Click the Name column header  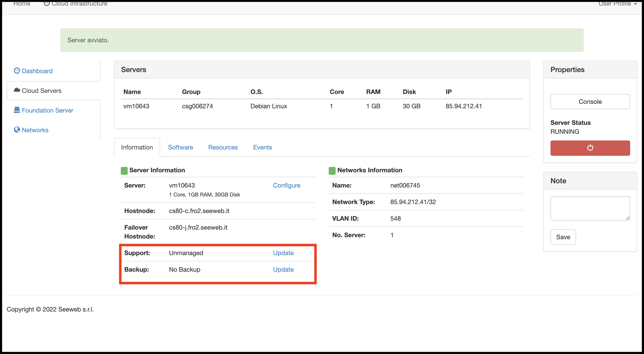click(x=132, y=92)
